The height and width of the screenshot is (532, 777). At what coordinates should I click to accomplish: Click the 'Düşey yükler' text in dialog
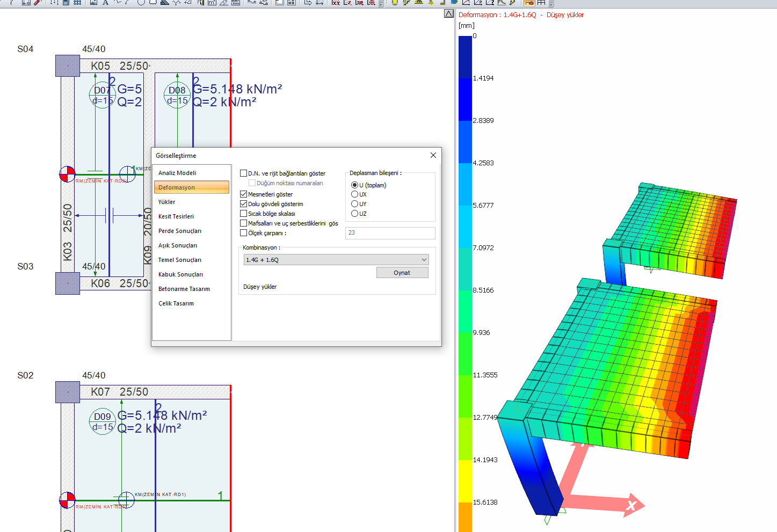click(x=260, y=287)
